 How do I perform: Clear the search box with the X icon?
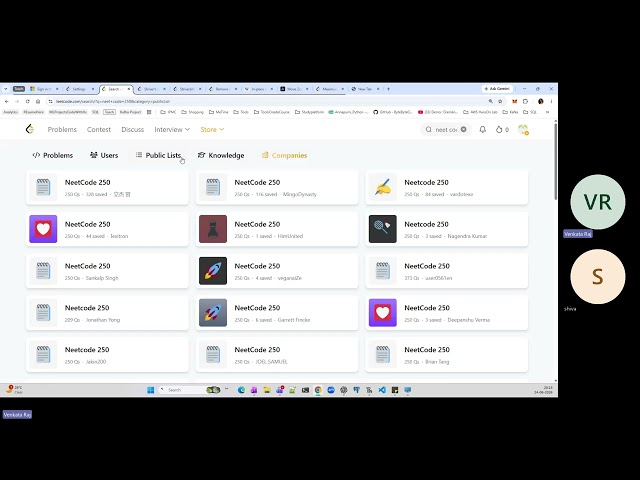(464, 129)
